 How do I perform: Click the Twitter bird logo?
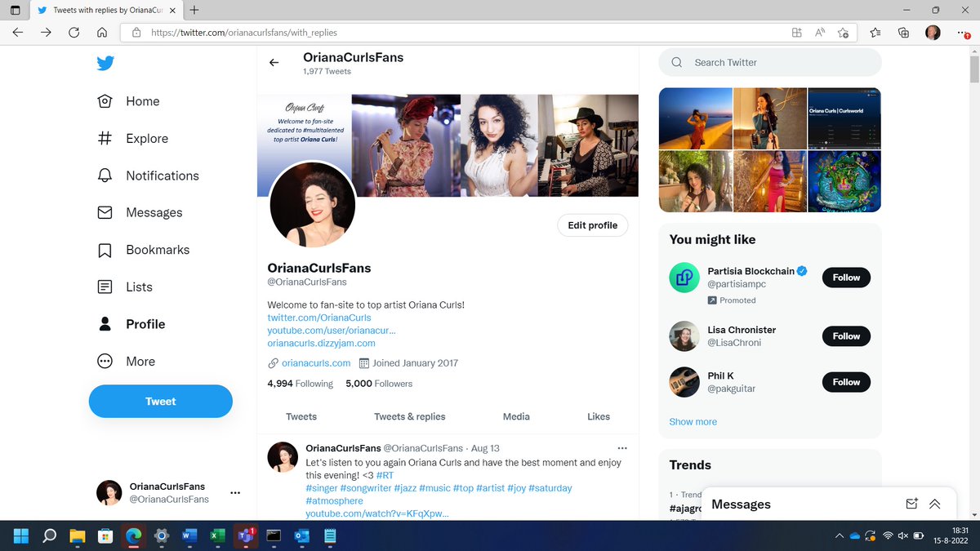tap(105, 64)
